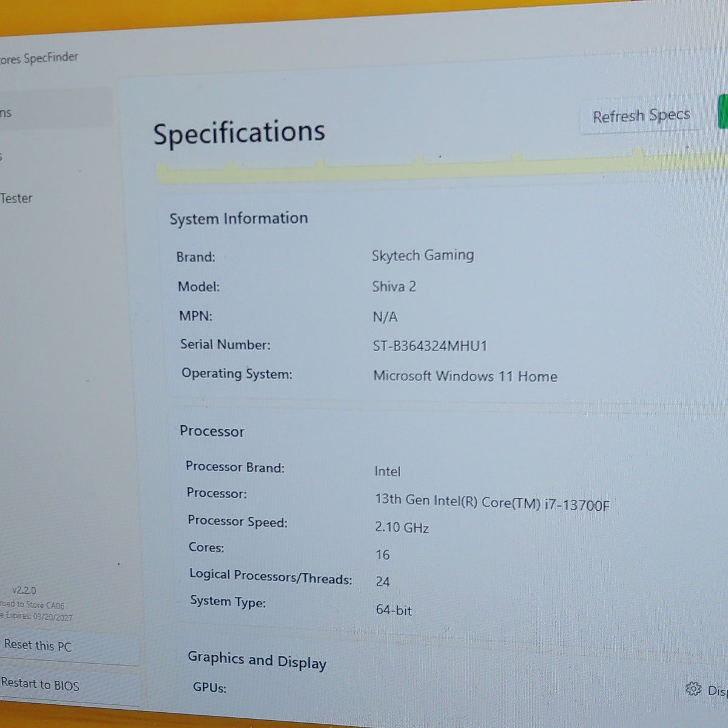Click the Skytech Gaming brand value
The height and width of the screenshot is (728, 728).
423,255
